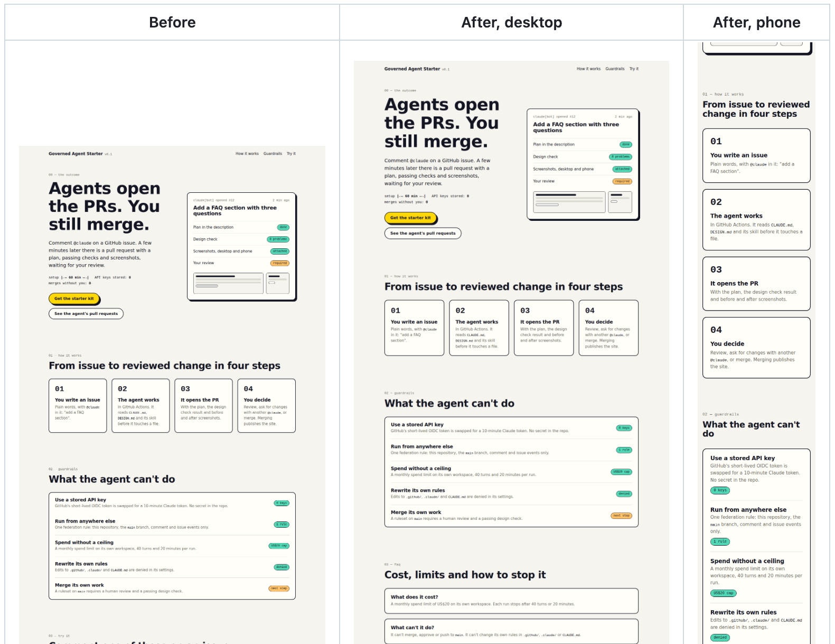Expand 'What does it cost?' FAQ item
Image resolution: width=835 pixels, height=644 pixels.
[x=511, y=601]
